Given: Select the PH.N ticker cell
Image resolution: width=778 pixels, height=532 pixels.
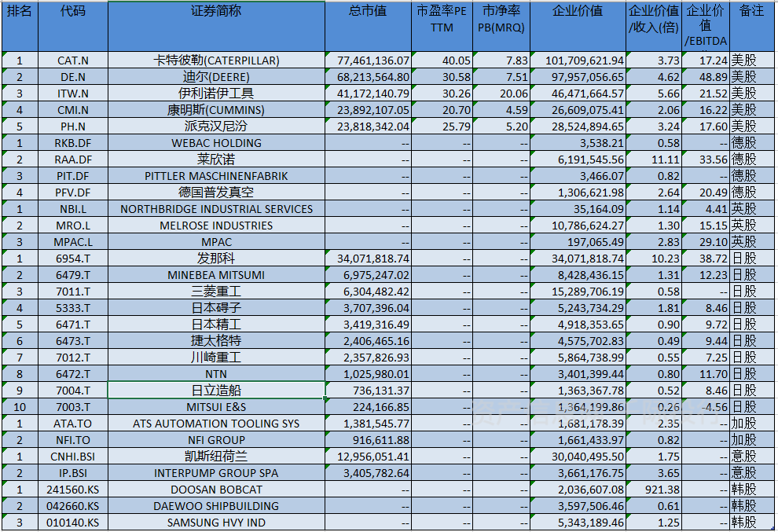Looking at the screenshot, I should 73,126.
